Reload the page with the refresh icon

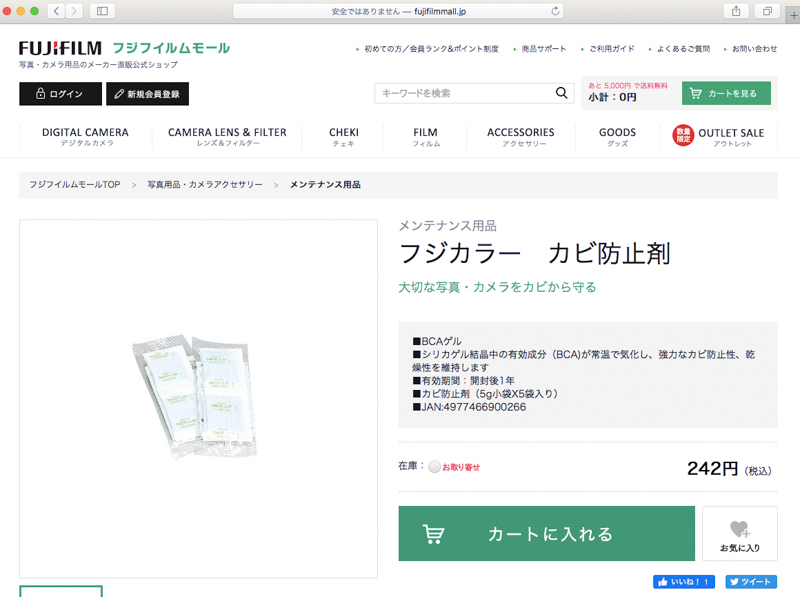(x=555, y=11)
